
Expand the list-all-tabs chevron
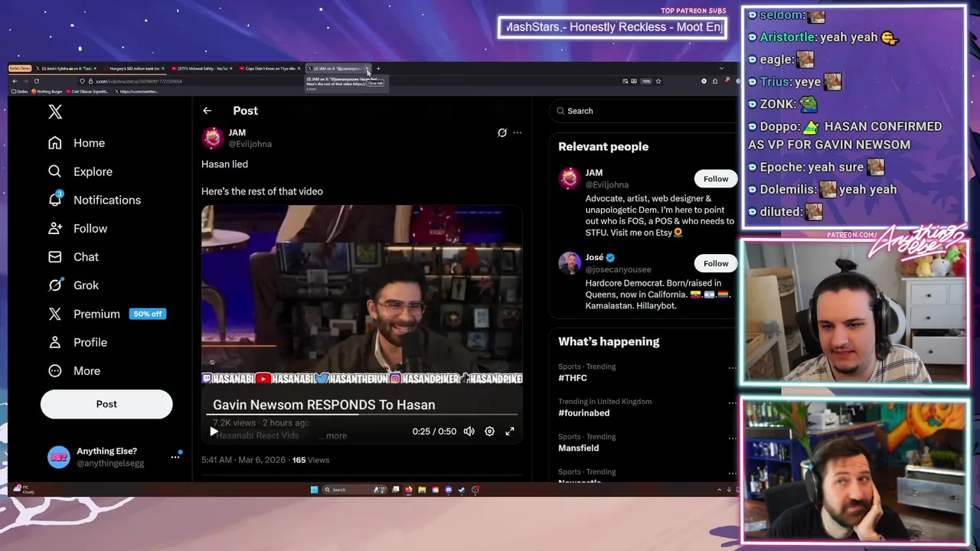(x=720, y=68)
